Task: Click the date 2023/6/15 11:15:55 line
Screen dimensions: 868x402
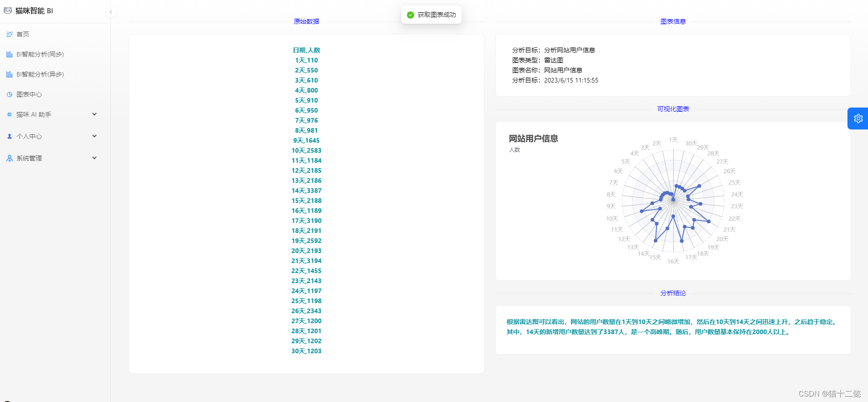Action: coord(555,80)
